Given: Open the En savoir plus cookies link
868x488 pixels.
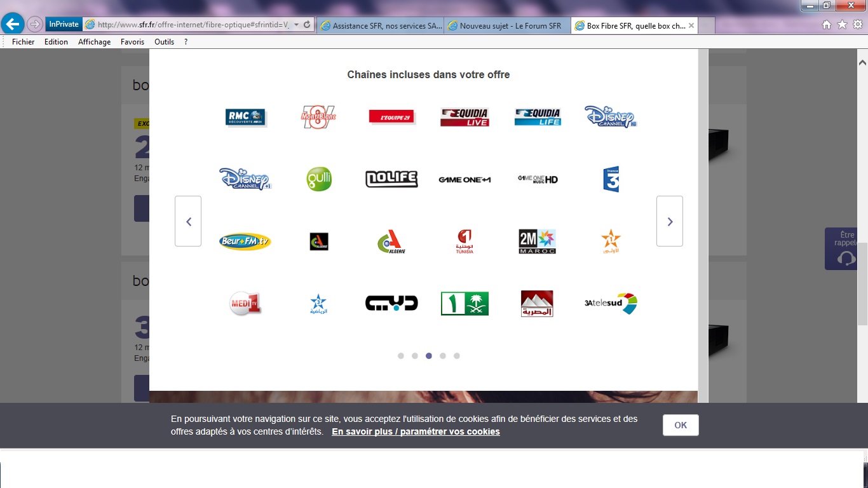Looking at the screenshot, I should [416, 431].
